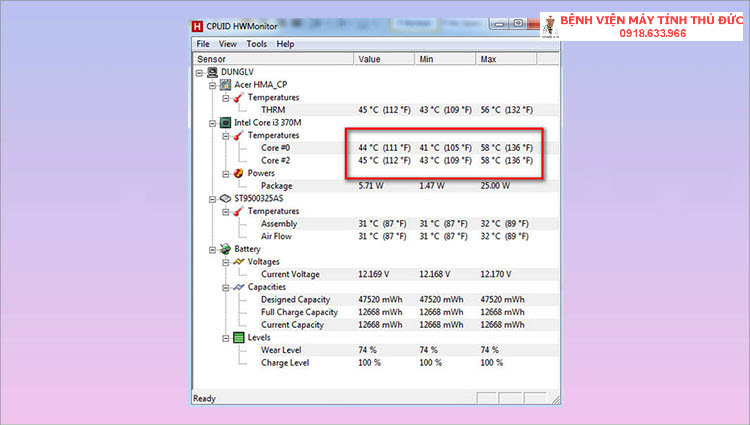Click the 25.00 W max package value
This screenshot has width=750, height=425.
click(495, 186)
